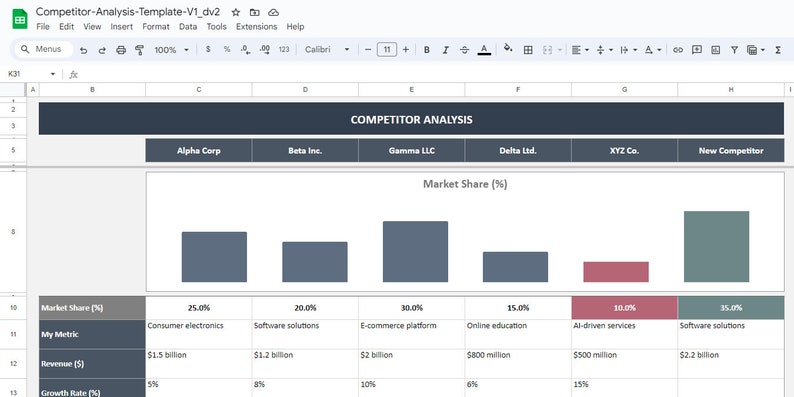Open the Extensions menu
The image size is (794, 397).
[x=257, y=26]
